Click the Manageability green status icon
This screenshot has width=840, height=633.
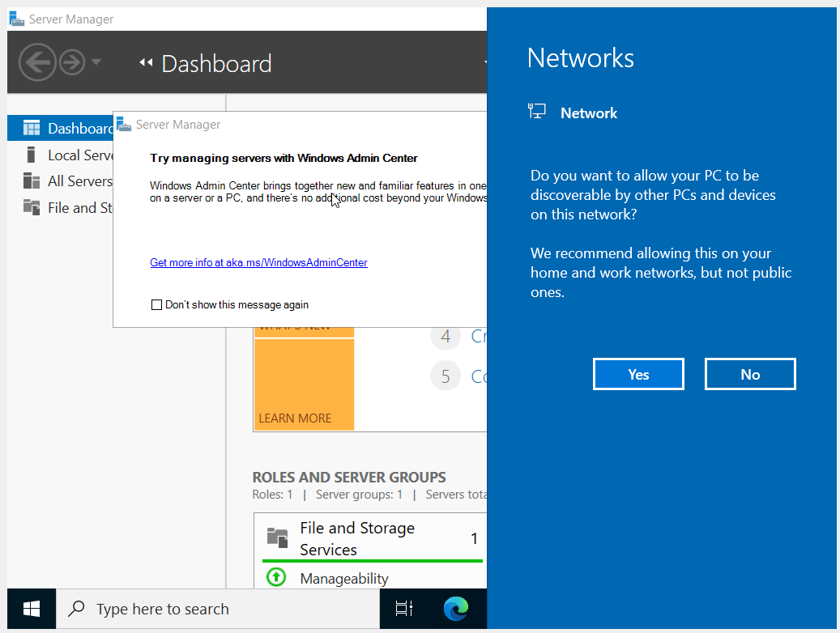click(x=276, y=577)
